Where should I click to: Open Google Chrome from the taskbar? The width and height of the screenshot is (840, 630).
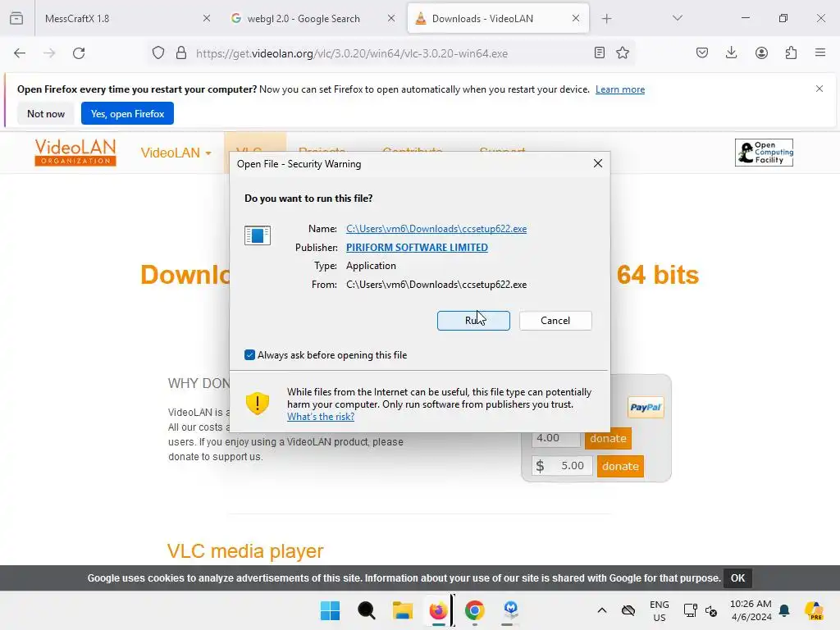[475, 610]
